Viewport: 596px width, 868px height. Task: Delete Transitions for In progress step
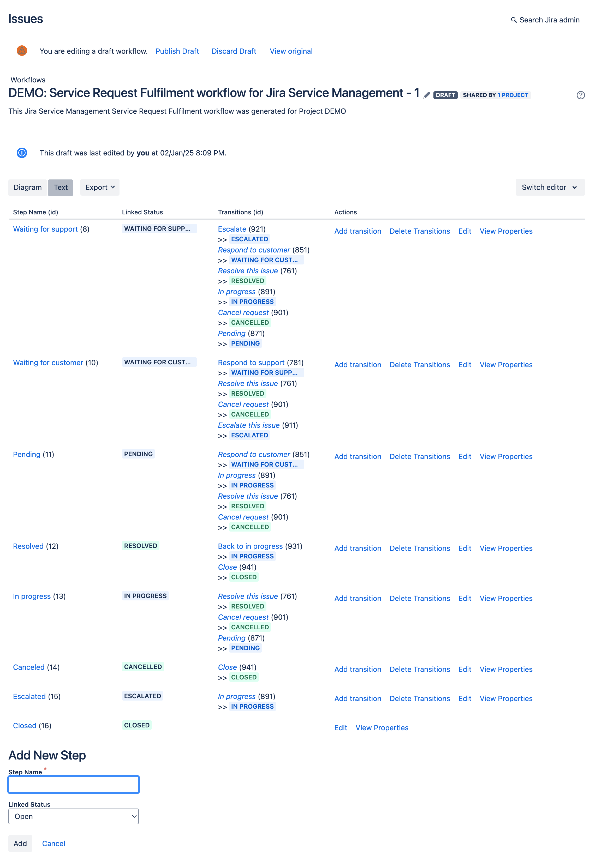tap(420, 598)
